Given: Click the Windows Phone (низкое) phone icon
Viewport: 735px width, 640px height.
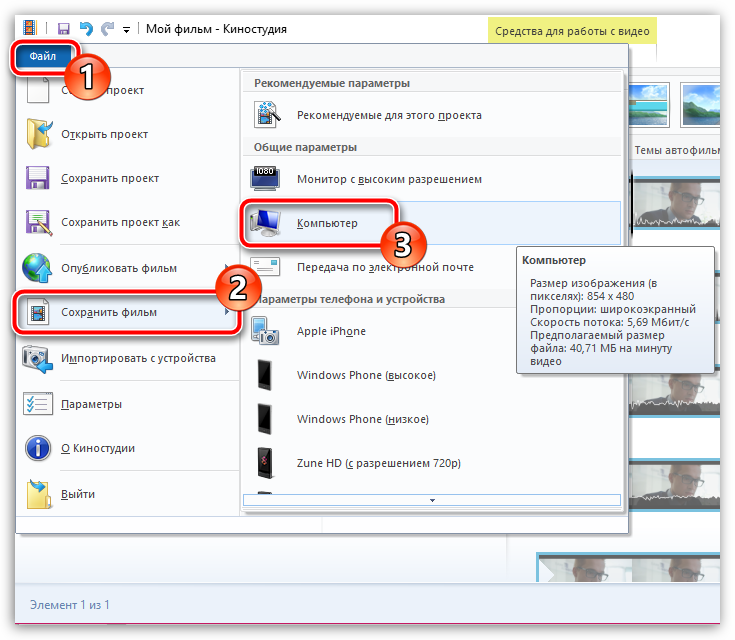Looking at the screenshot, I should click(265, 419).
